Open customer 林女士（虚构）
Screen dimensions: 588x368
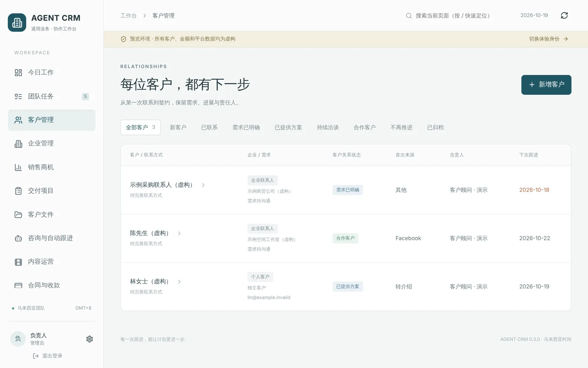pos(150,281)
